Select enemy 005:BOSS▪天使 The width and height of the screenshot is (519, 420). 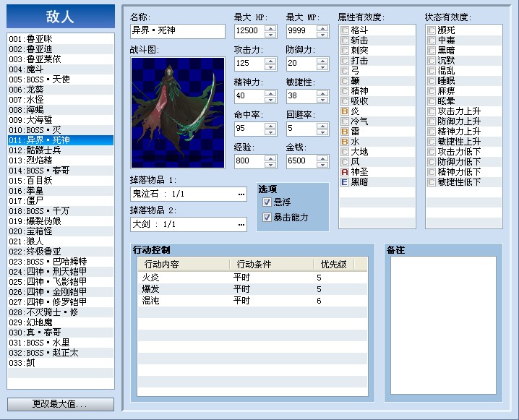61,80
